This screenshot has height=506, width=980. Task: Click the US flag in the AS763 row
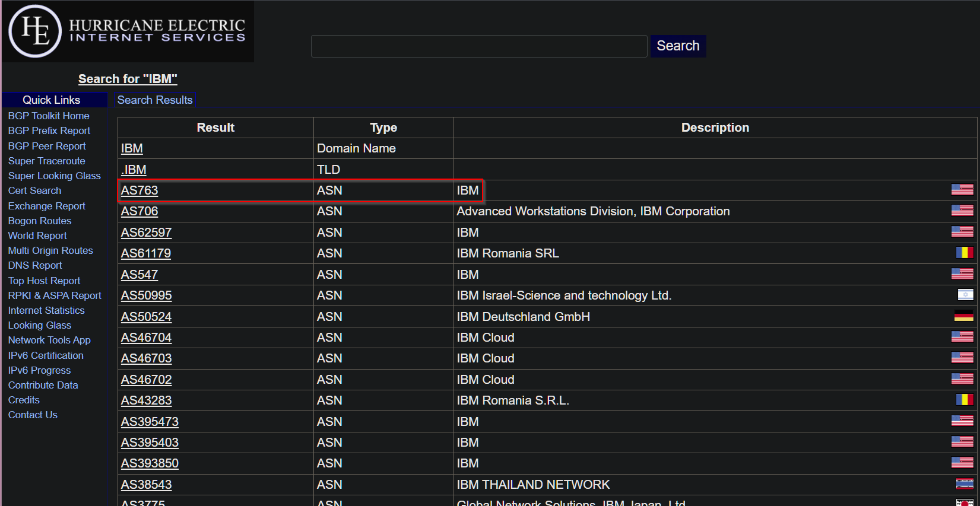962,190
